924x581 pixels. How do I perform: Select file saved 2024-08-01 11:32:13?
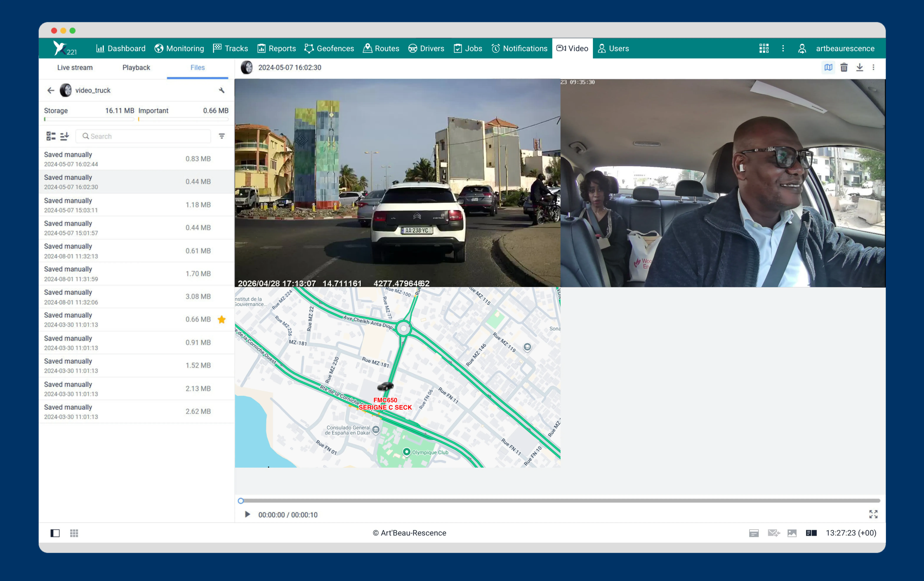point(137,251)
